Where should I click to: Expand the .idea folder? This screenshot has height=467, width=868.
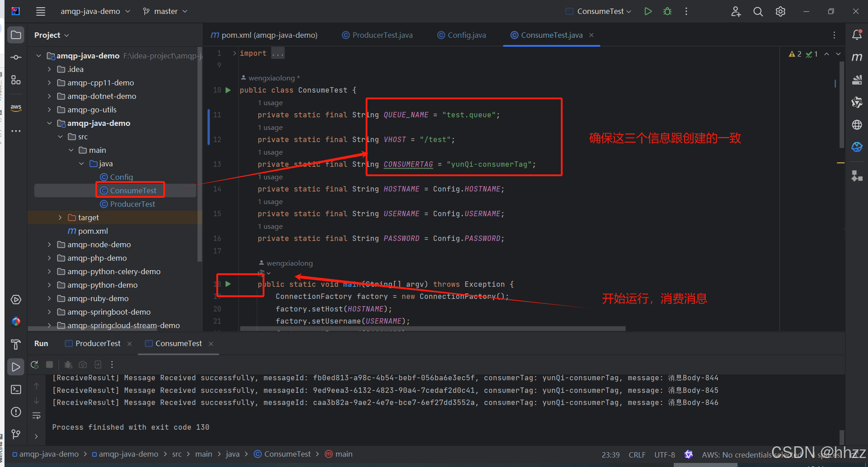(x=49, y=69)
